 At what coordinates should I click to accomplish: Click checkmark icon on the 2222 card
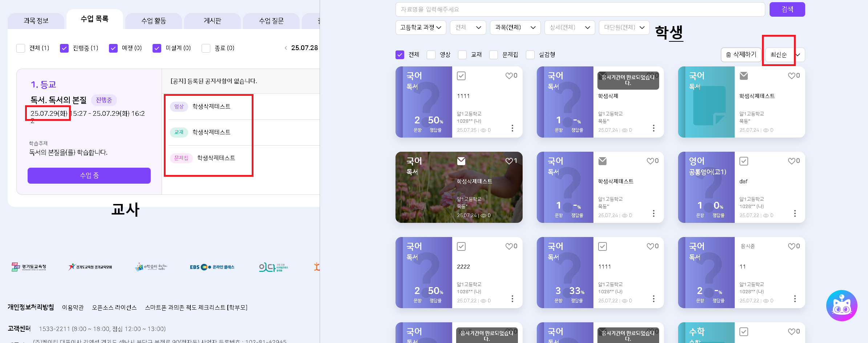pyautogui.click(x=461, y=246)
